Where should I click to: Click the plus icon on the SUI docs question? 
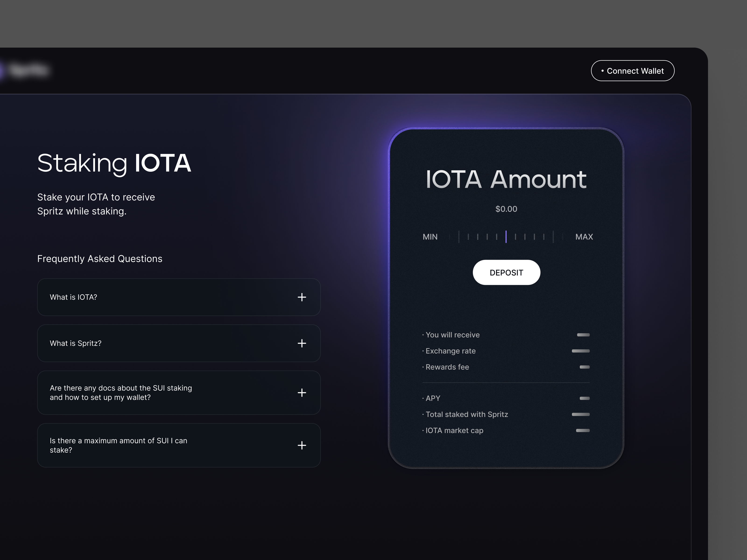click(x=302, y=392)
